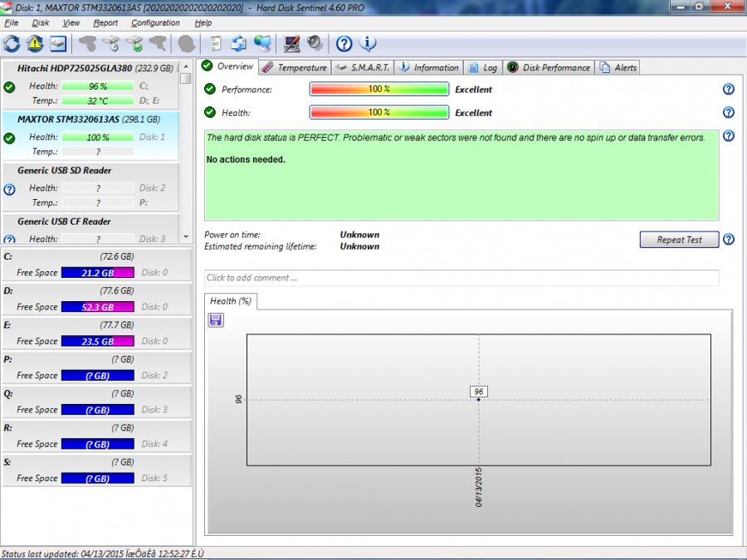Click the blue refresh arrows toolbar icon
Screen dimensions: 747x560
tap(12, 44)
